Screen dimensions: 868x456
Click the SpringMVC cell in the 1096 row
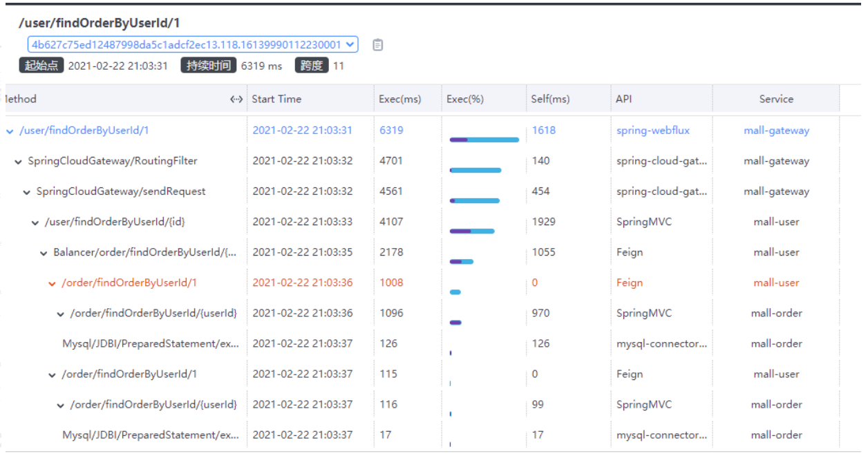coord(644,313)
